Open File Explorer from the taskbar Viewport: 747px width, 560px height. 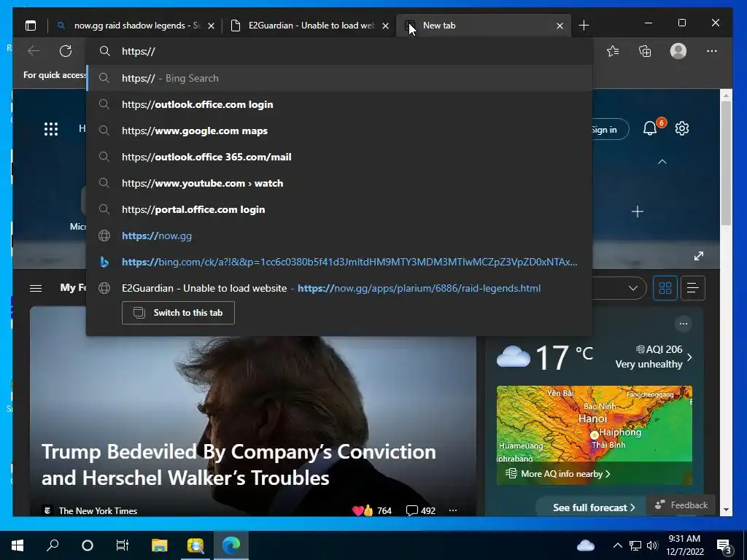160,545
